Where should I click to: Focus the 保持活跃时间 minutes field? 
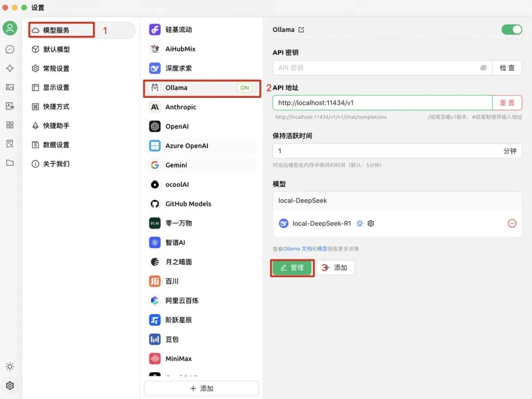[398, 151]
